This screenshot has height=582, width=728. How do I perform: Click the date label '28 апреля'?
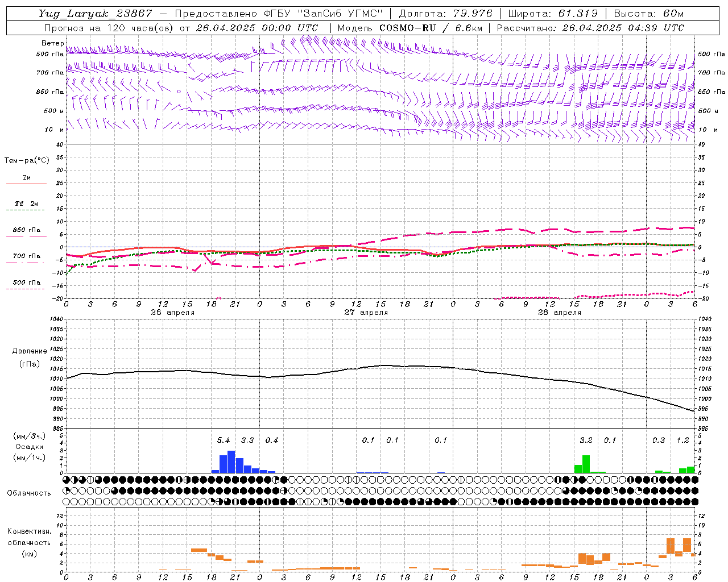560,313
